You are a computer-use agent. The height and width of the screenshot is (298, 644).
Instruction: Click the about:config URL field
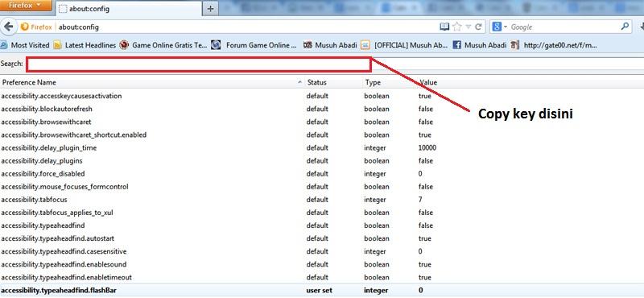[x=246, y=27]
